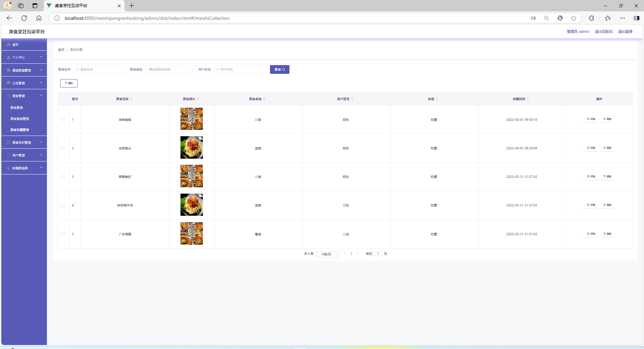The width and height of the screenshot is (644, 349).
Task: Check the checkbox for row 铁板烤牛肉
Action: (x=63, y=205)
